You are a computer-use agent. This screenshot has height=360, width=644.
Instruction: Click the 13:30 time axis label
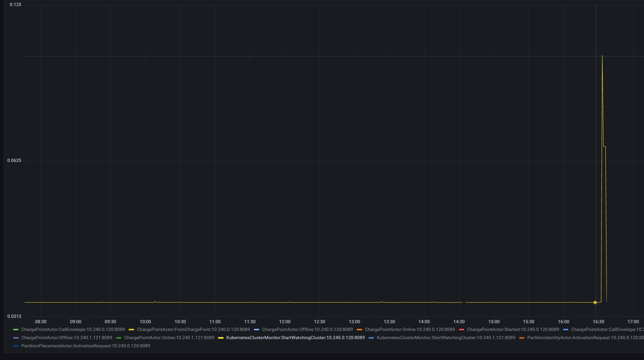[x=389, y=322]
